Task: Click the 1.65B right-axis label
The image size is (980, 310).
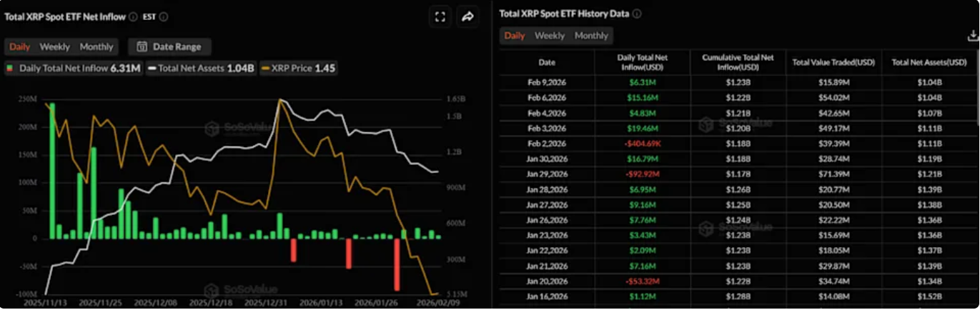Action: click(x=457, y=99)
